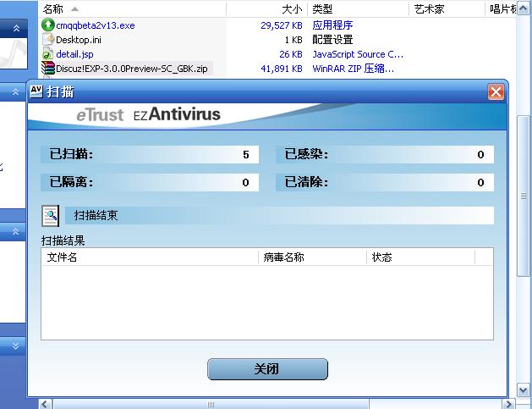Collapse the third sidebar panel chevron
This screenshot has height=409, width=532.
point(15,231)
